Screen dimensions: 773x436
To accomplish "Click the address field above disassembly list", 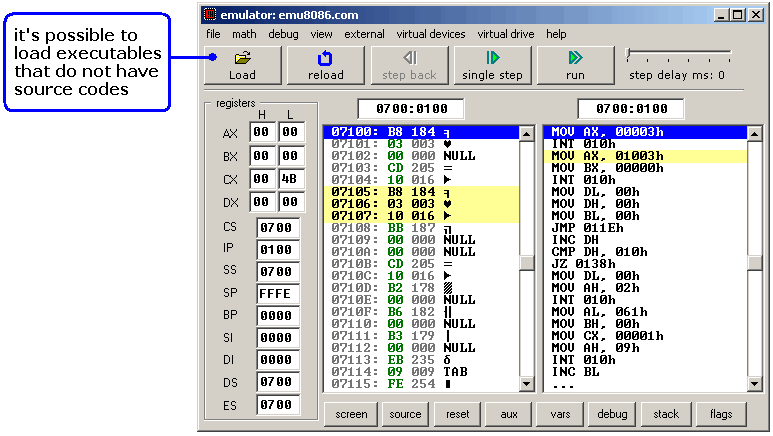I will (x=631, y=109).
